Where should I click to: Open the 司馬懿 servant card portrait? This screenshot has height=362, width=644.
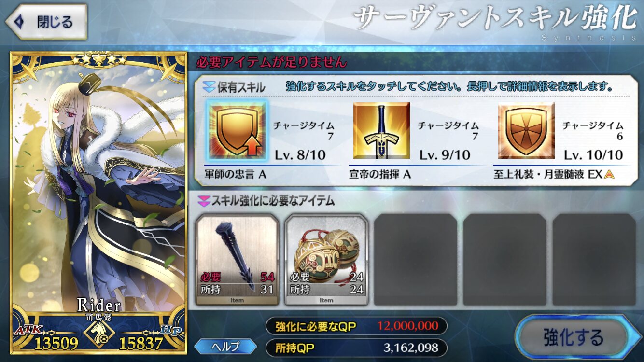(98, 203)
